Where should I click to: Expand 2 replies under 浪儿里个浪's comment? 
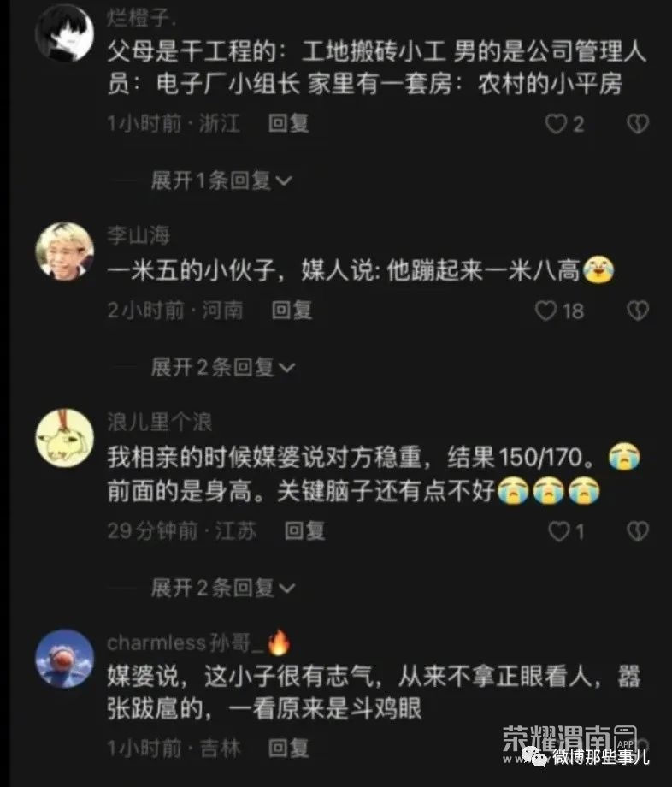(x=222, y=588)
